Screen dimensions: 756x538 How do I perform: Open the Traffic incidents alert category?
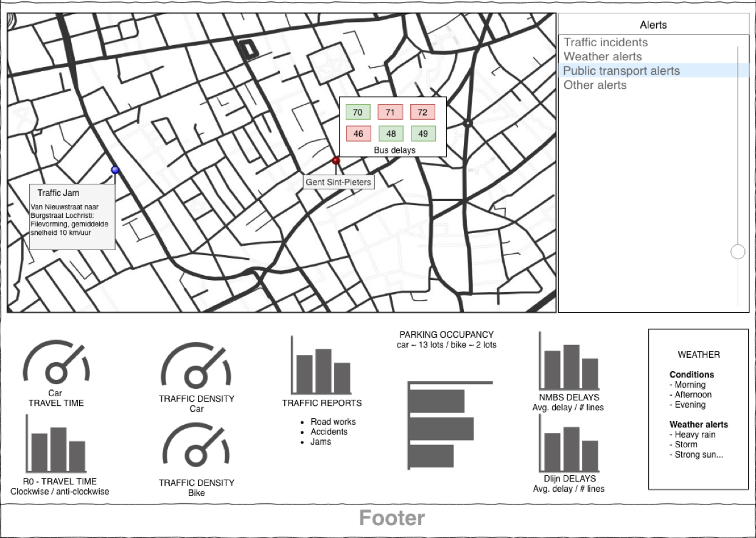[606, 43]
